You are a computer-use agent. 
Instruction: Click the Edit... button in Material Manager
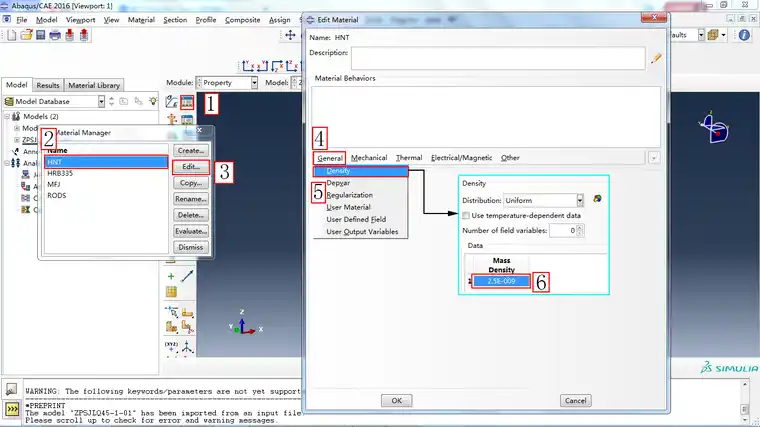coord(191,167)
